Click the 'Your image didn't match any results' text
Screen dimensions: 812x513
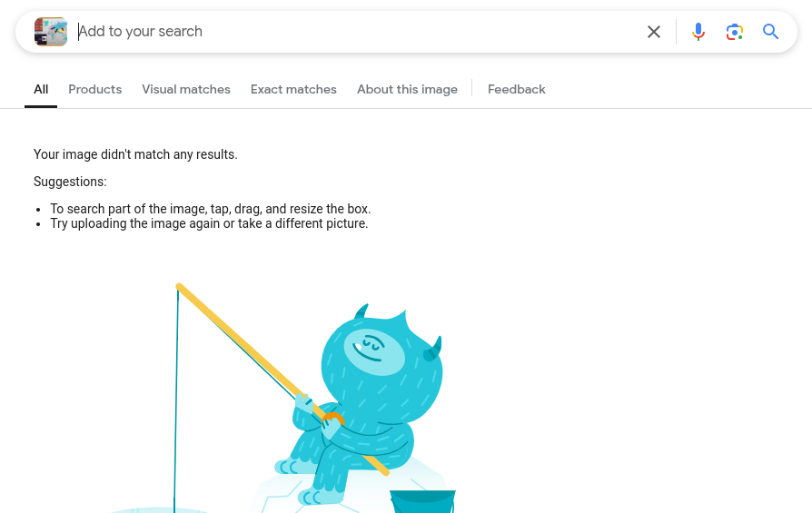(135, 154)
